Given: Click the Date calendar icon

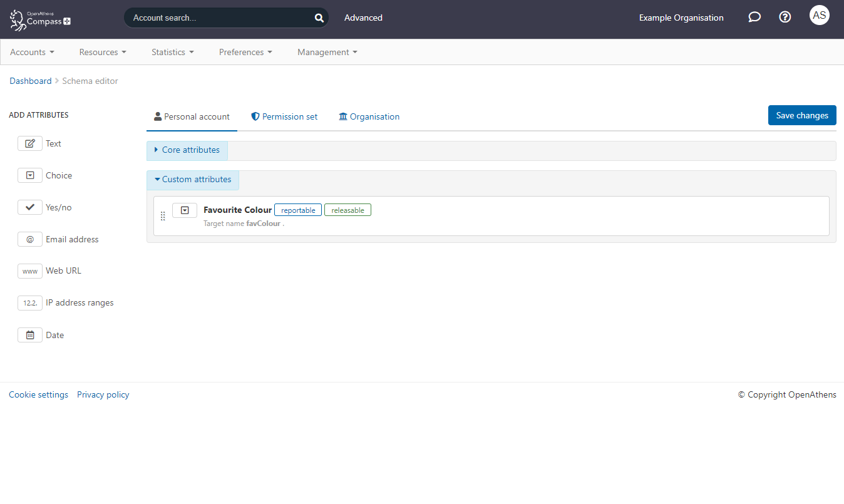Looking at the screenshot, I should coord(30,335).
